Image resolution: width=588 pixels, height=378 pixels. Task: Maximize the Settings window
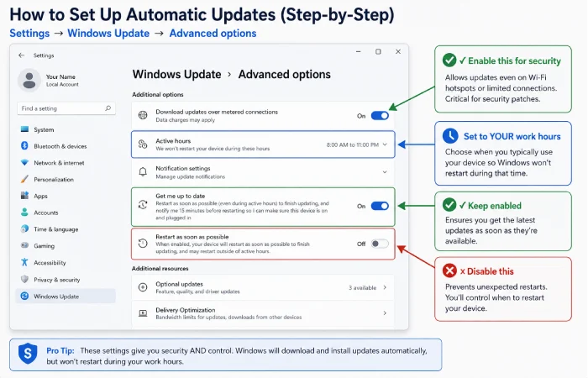(x=378, y=52)
